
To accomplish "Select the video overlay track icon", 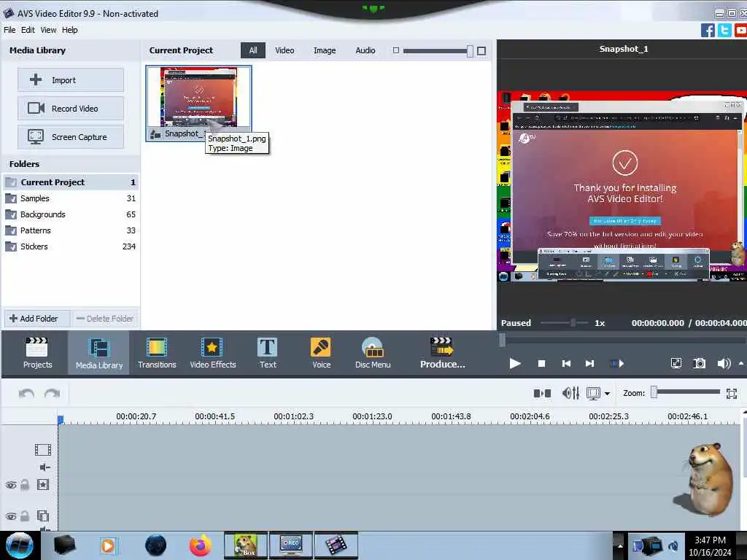I will coord(43,516).
